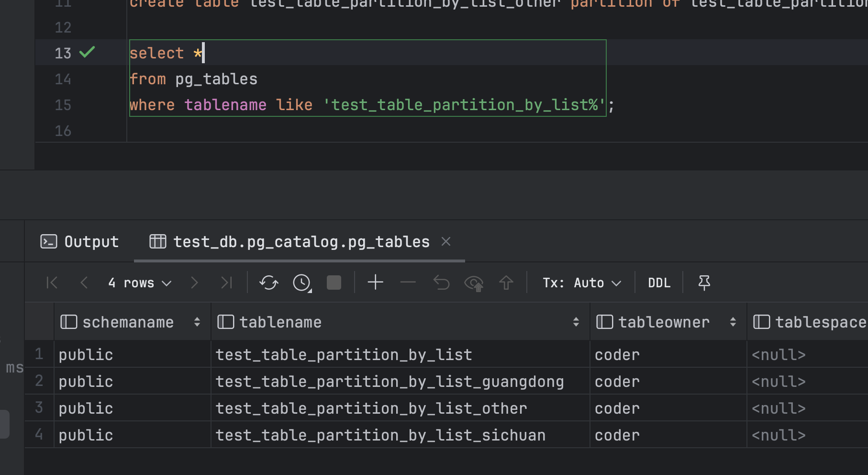
Task: Click string 'test_table_partition_by_list%' in editor
Action: tap(464, 105)
